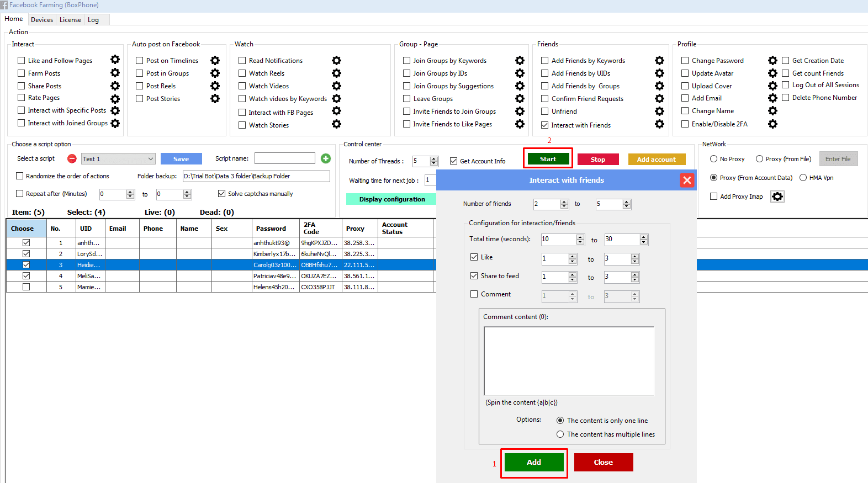Screen dimensions: 868x483
Task: Open settings gear for Unfriend
Action: tap(659, 111)
